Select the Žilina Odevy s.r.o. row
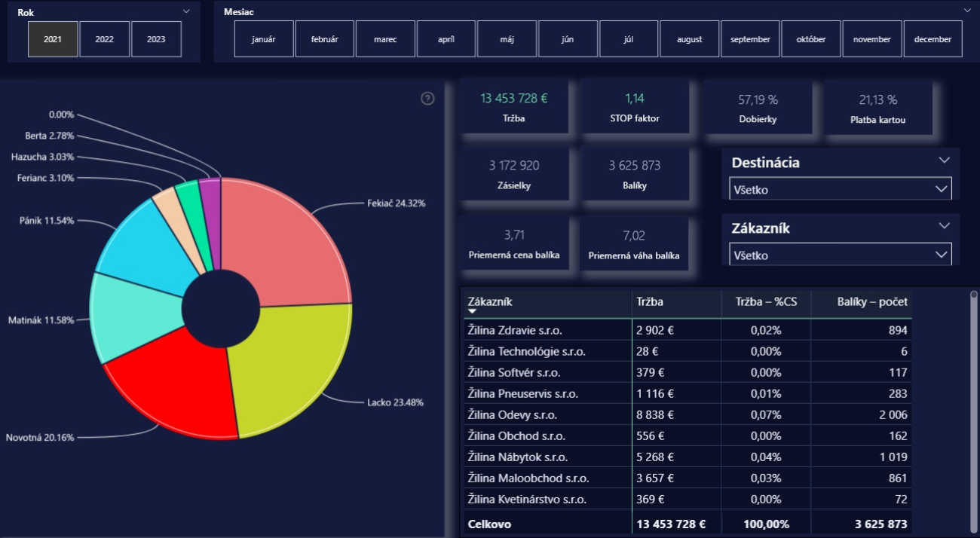 (516, 414)
